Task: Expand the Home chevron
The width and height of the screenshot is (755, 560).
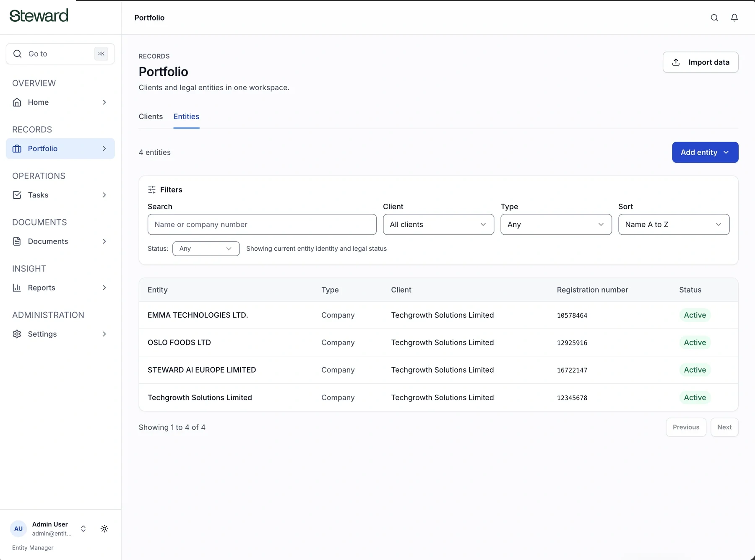Action: [104, 102]
